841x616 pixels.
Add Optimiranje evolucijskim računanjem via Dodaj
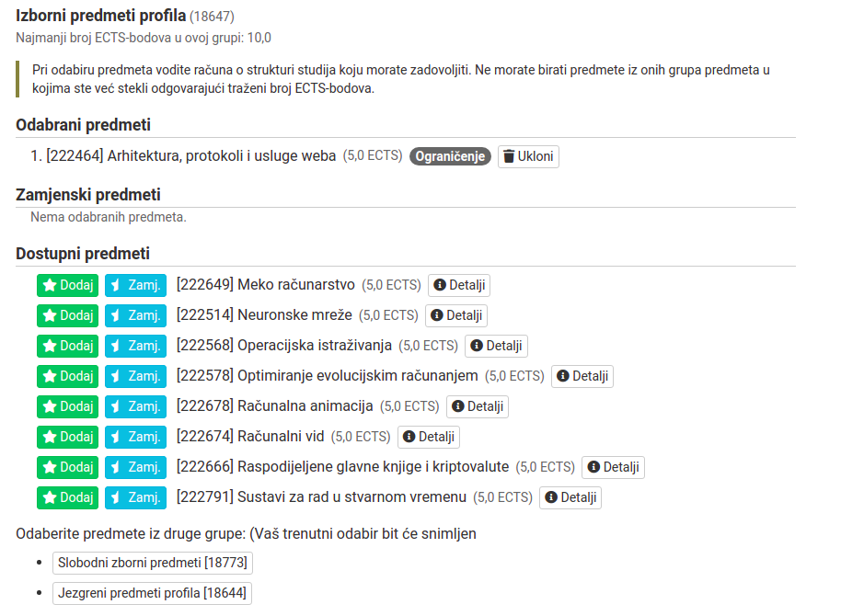click(67, 376)
